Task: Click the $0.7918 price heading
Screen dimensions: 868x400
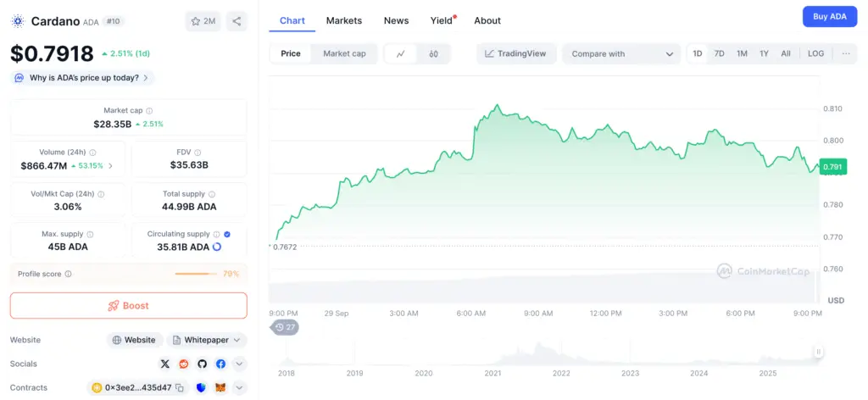Action: tap(52, 53)
